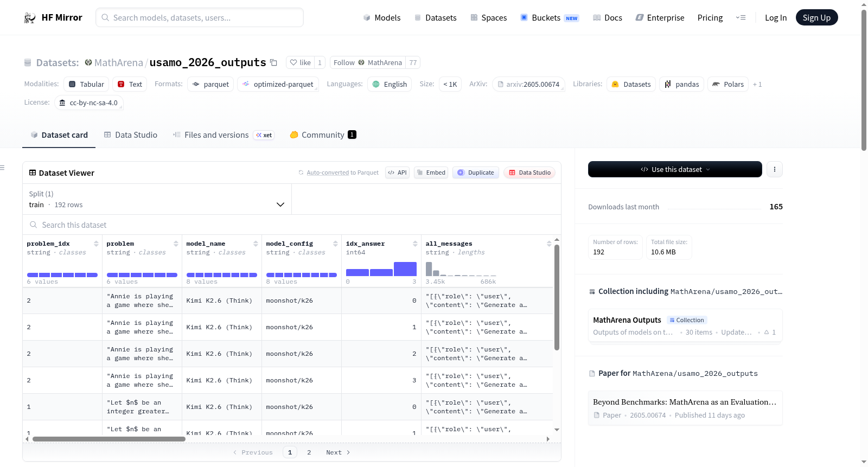Screen dimensions: 868x467
Task: Click the Previous page button
Action: pyautogui.click(x=253, y=452)
